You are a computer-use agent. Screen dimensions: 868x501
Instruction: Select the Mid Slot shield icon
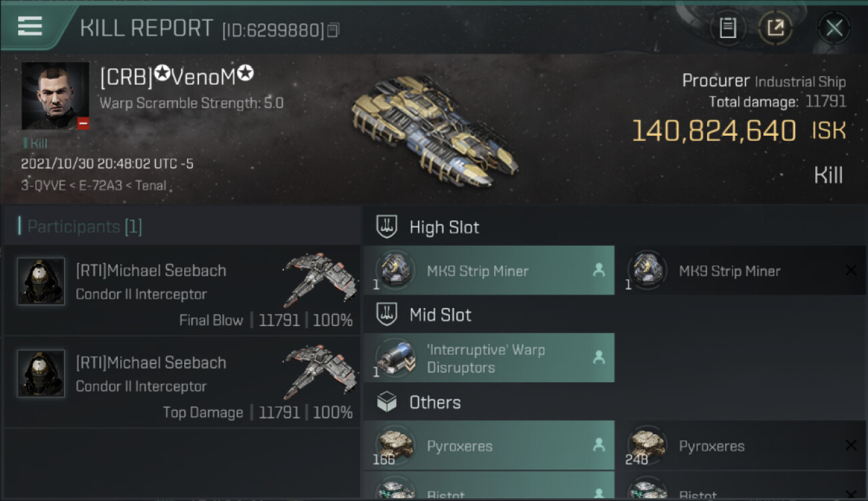tap(387, 315)
